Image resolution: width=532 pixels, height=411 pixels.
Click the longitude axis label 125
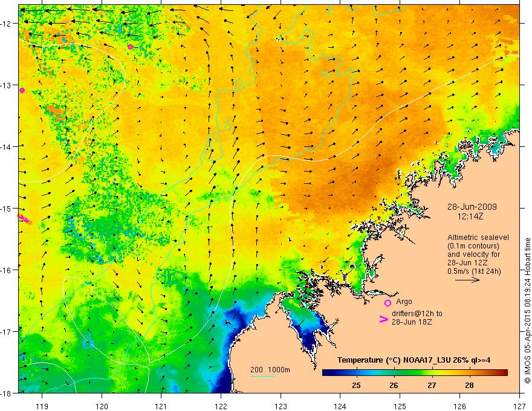[x=400, y=406]
